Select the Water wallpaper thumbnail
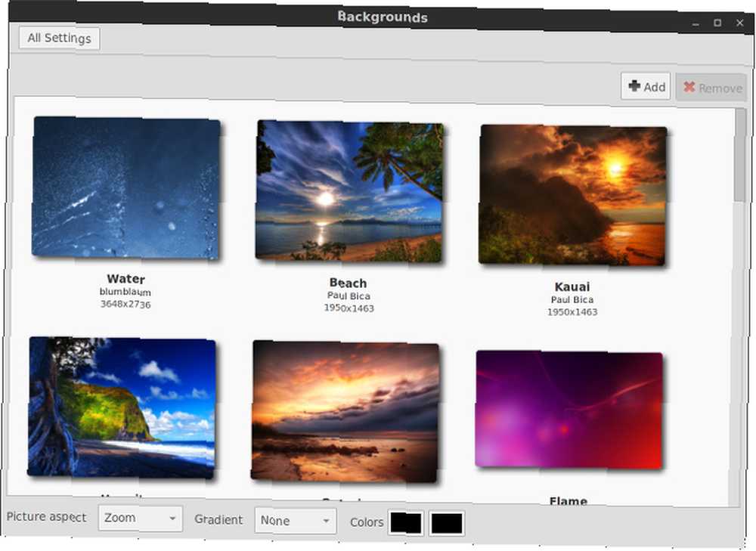Viewport: 756px width, 551px height. pos(125,187)
